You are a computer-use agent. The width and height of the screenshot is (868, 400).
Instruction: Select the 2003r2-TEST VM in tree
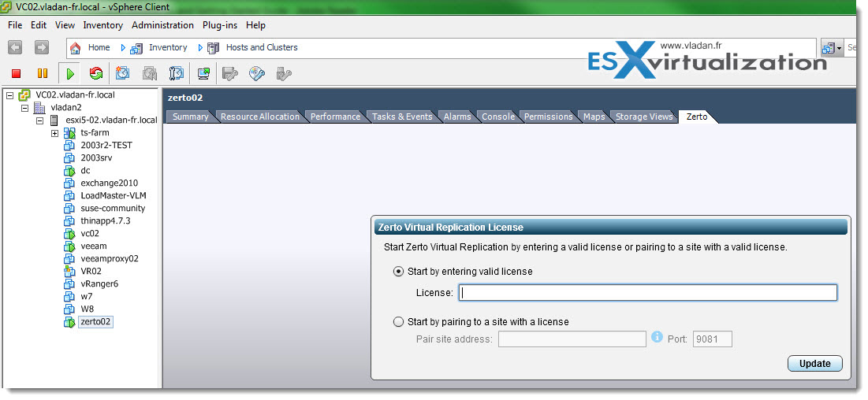coord(106,146)
